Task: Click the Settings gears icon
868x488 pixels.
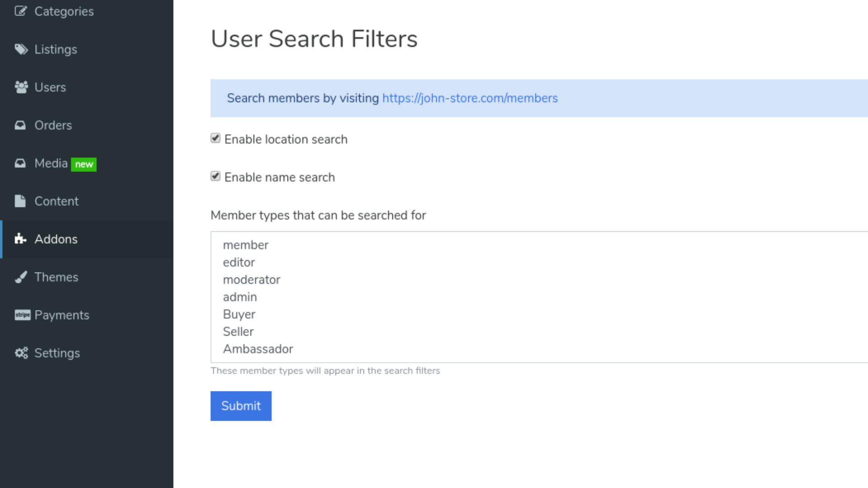Action: point(21,353)
